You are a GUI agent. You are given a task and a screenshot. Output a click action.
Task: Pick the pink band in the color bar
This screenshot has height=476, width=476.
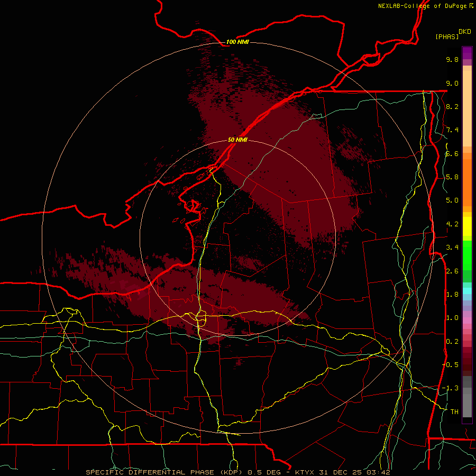tap(467, 321)
